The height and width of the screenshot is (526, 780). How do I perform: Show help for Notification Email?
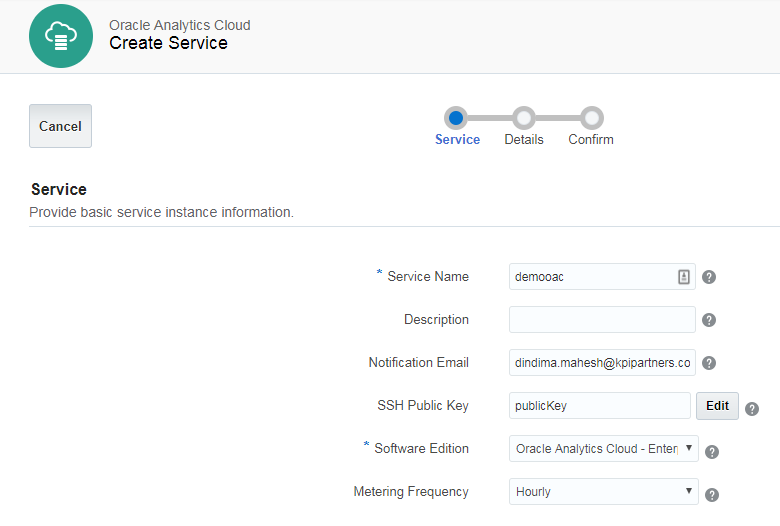[x=709, y=363]
